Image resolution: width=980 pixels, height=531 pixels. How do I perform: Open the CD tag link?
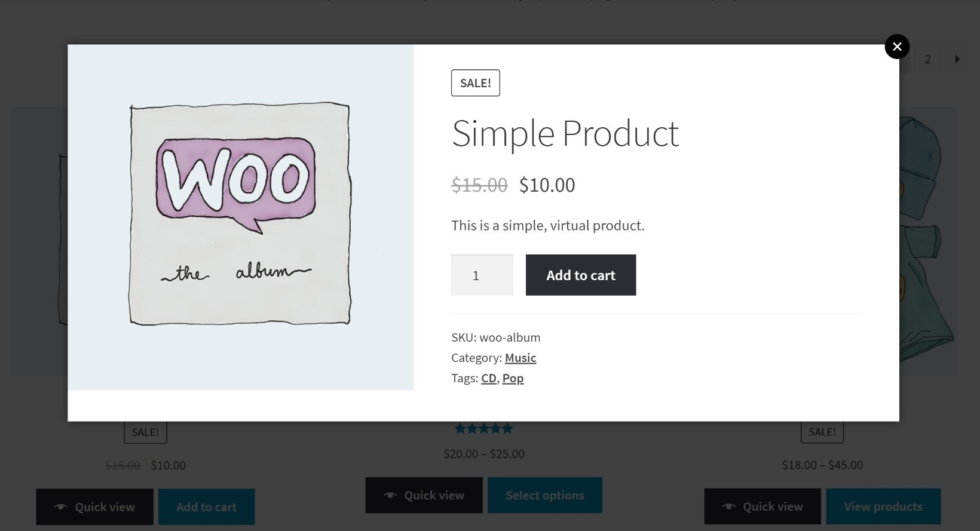pyautogui.click(x=489, y=377)
